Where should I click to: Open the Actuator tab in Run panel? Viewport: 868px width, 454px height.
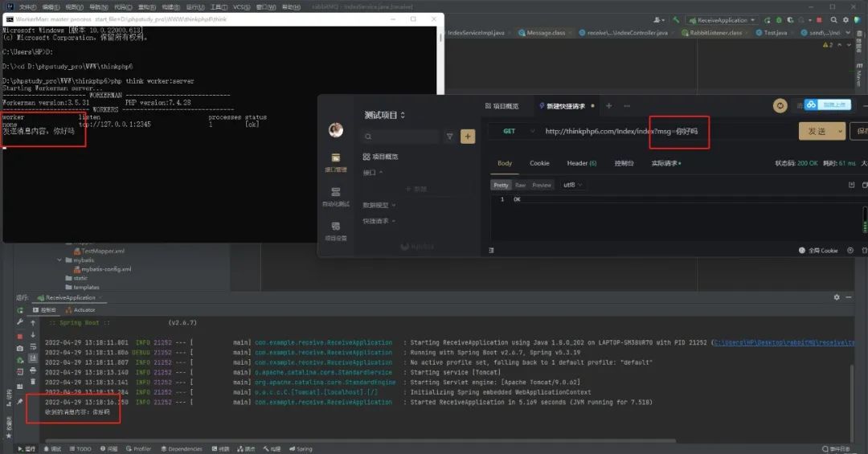coord(81,310)
